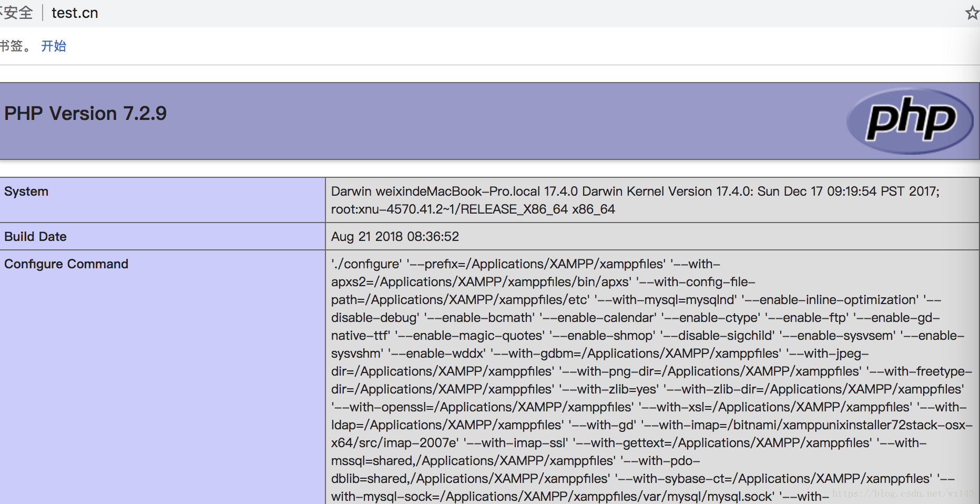Click the Darwin weixindeMacBook-Pro.local system value line
Screen dimensions: 980x504
(635, 191)
